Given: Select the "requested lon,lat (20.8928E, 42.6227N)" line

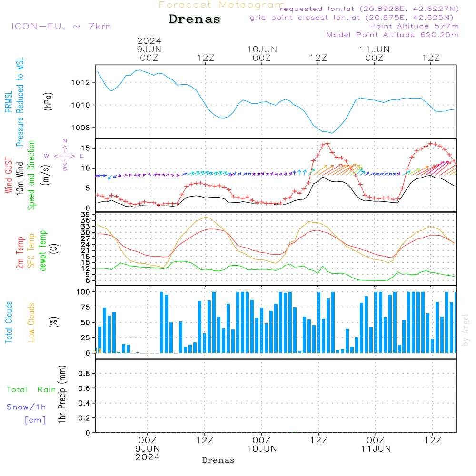Looking at the screenshot, I should tap(369, 9).
